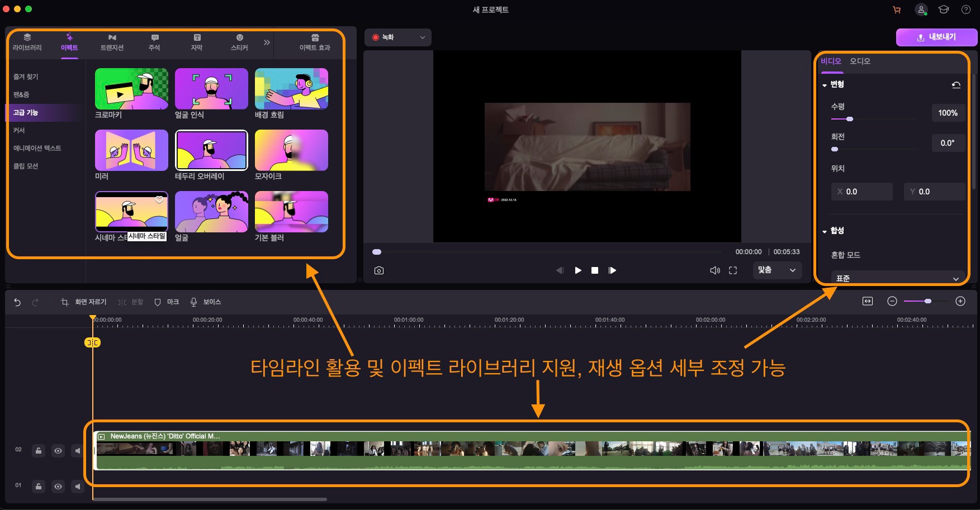Open the user account icon
The image size is (980, 510).
coord(921,9)
